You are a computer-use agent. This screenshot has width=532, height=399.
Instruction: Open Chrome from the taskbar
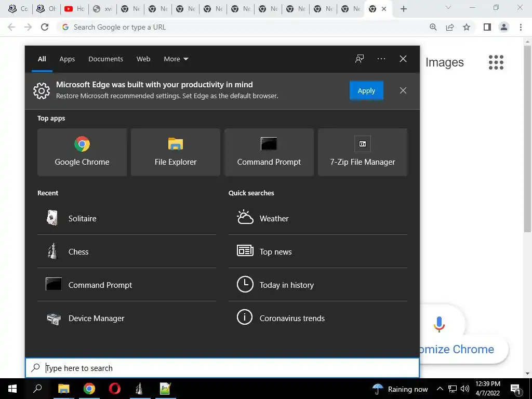pos(89,389)
